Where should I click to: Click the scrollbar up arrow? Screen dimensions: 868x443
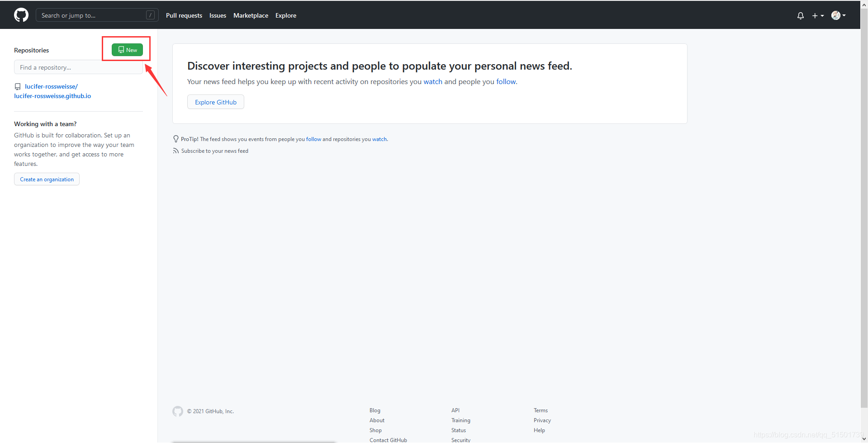(x=864, y=4)
